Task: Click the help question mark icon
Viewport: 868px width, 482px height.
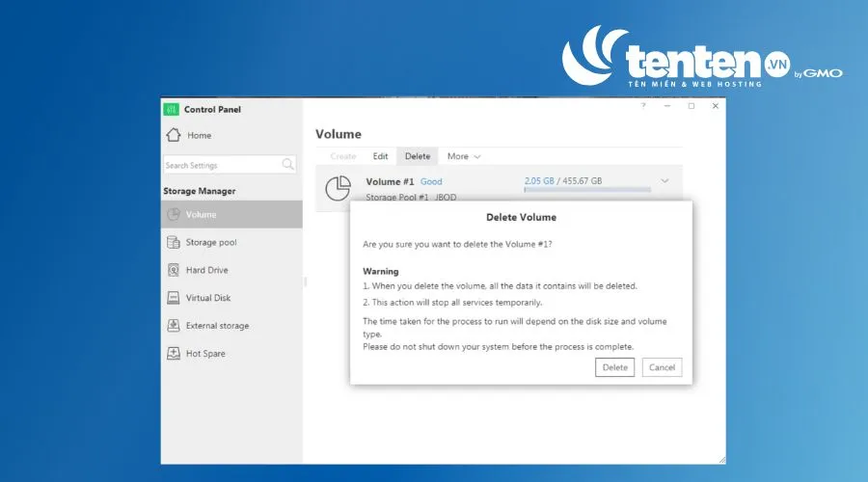Action: 643,106
